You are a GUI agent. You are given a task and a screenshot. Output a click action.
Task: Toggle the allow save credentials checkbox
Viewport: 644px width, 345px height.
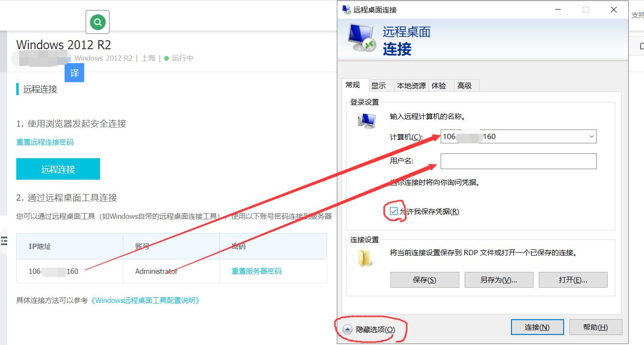pos(394,211)
